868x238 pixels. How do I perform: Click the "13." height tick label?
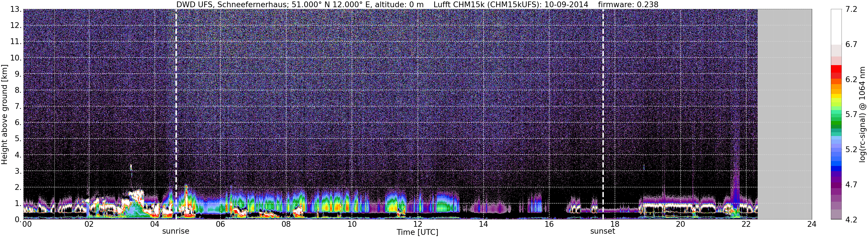pyautogui.click(x=16, y=10)
